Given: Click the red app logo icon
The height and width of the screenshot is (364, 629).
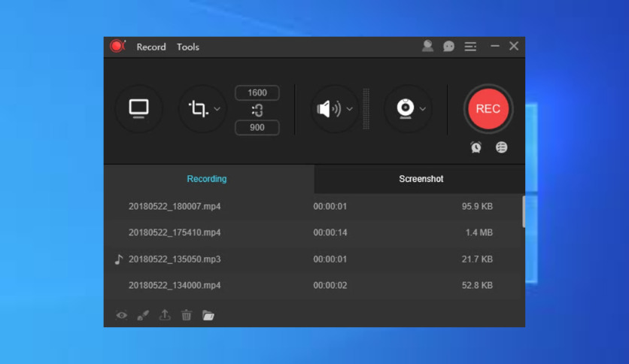Looking at the screenshot, I should 117,46.
